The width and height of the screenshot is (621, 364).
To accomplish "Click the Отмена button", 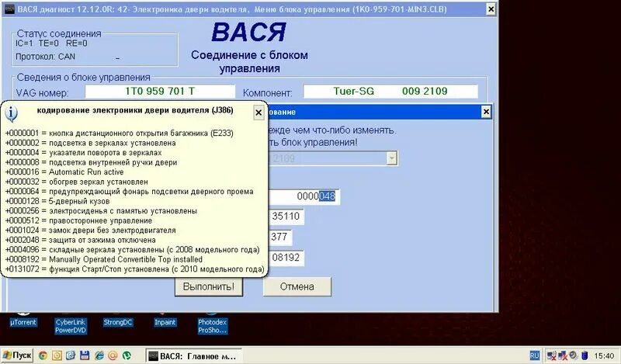I will [x=297, y=286].
